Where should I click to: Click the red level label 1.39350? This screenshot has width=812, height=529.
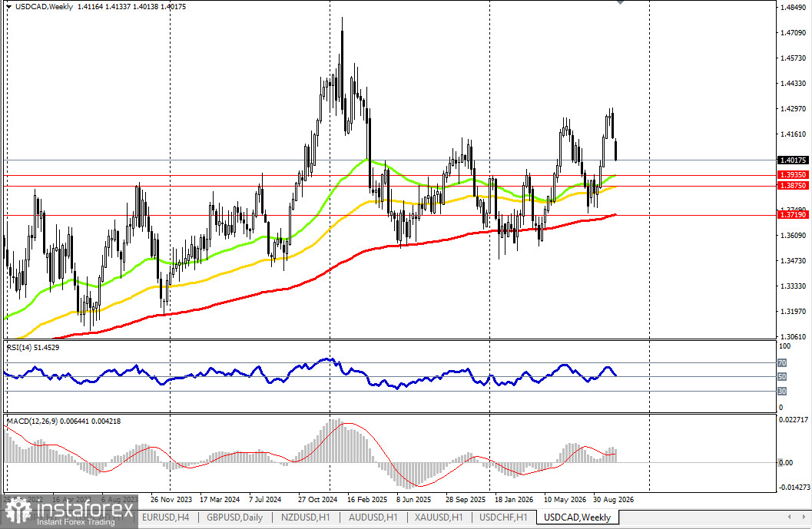793,176
